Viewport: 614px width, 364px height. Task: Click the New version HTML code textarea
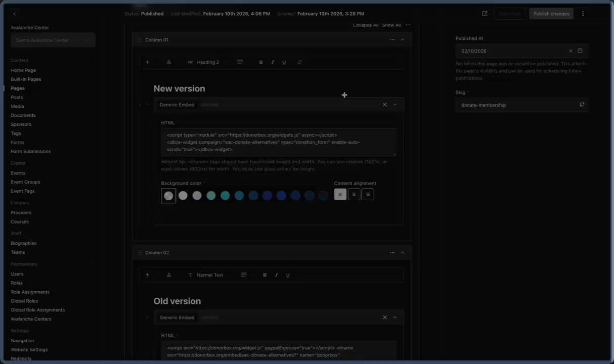(x=278, y=142)
